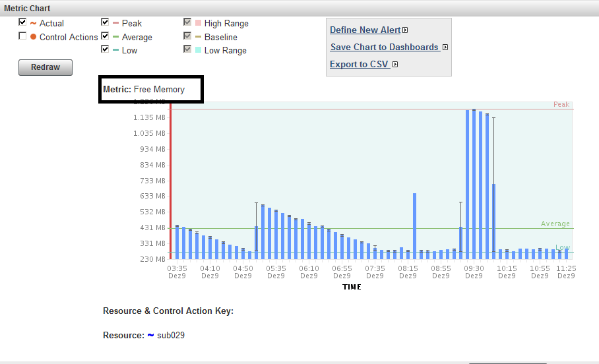Click the cyan Low Range color swatch
The height and width of the screenshot is (364, 599).
pos(199,49)
